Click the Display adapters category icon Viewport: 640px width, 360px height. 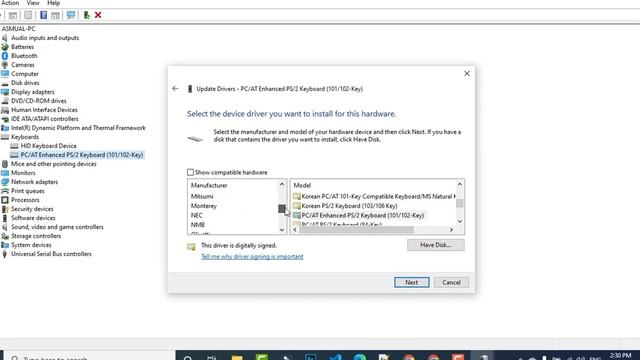coord(5,92)
